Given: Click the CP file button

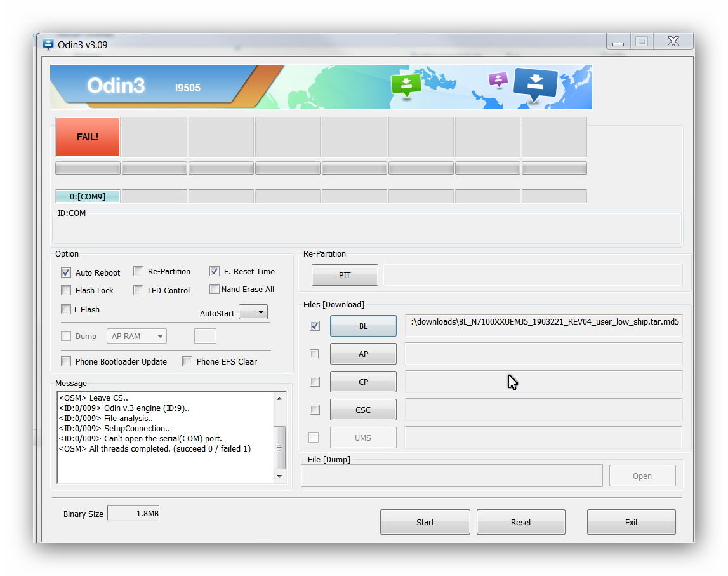Looking at the screenshot, I should pyautogui.click(x=363, y=382).
